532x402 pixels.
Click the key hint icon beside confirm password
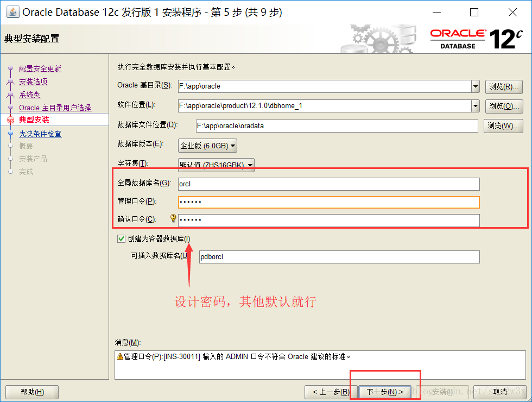[x=173, y=218]
